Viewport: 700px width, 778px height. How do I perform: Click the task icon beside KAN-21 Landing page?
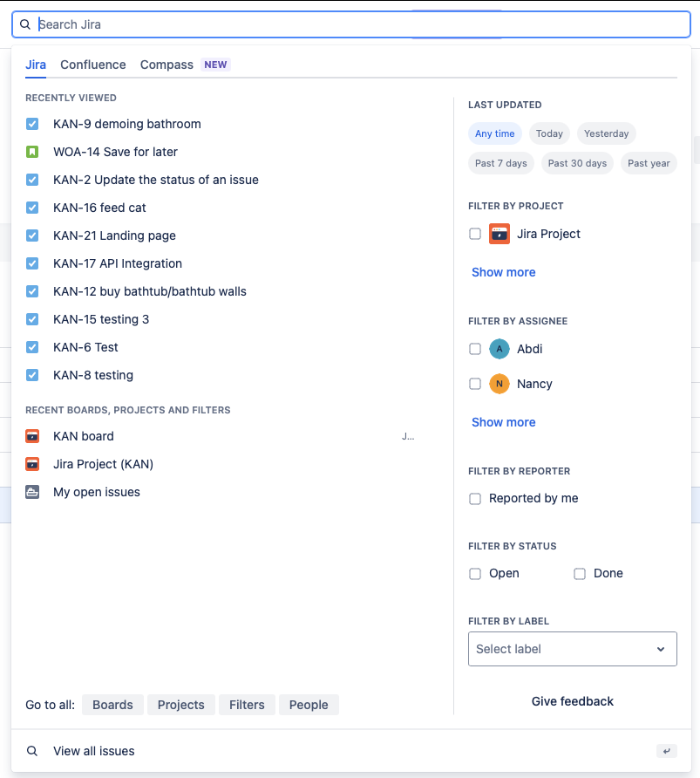pyautogui.click(x=32, y=235)
